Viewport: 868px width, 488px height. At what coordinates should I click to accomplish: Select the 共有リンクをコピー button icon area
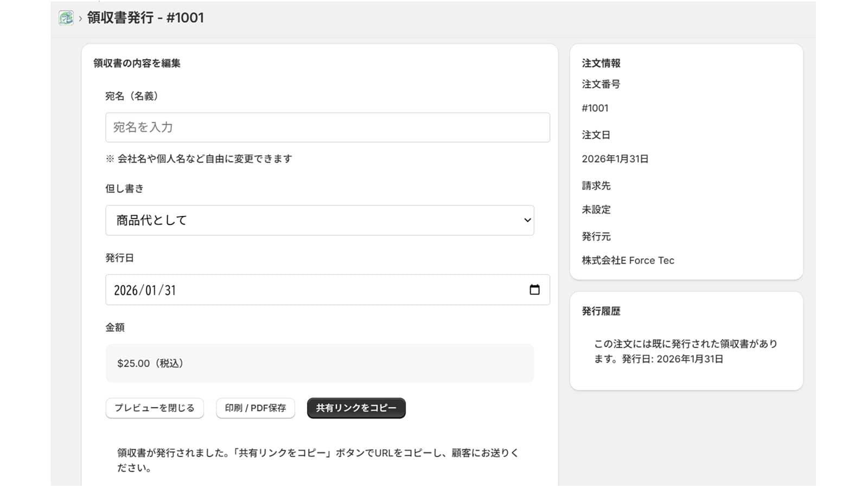pos(355,408)
